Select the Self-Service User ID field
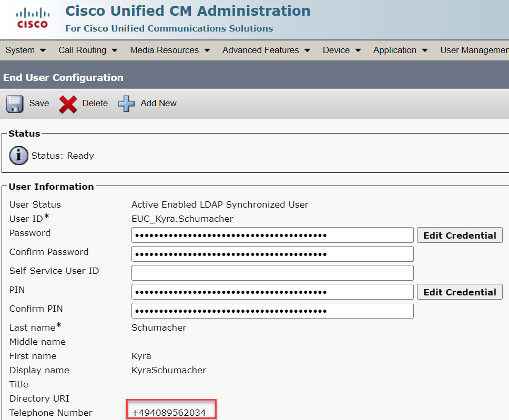 pyautogui.click(x=272, y=273)
